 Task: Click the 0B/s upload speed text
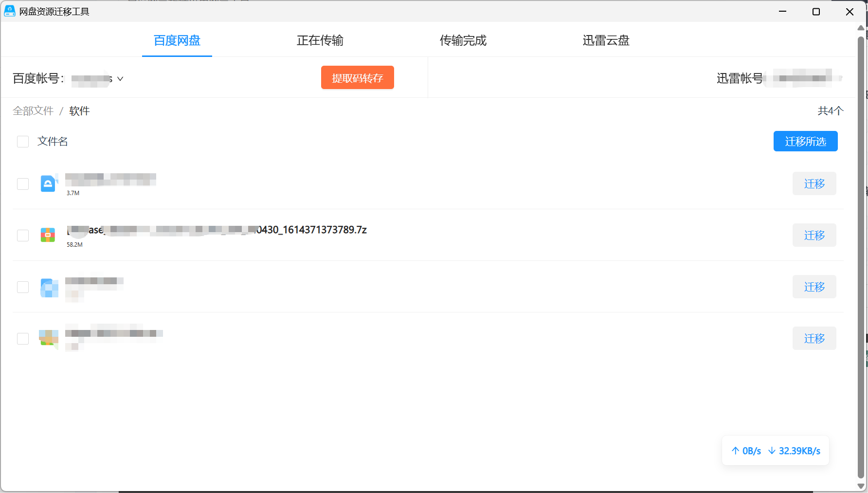click(752, 451)
